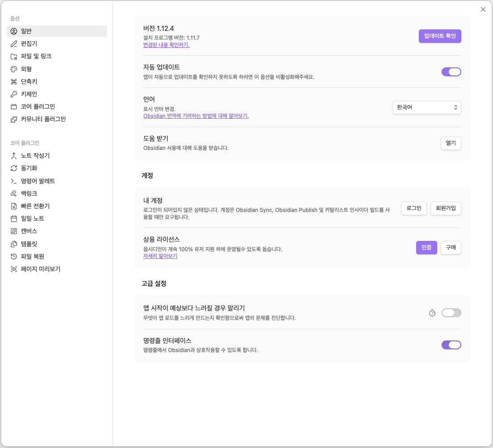
Task: Click the 키체인 key icon
Action: coord(14,94)
